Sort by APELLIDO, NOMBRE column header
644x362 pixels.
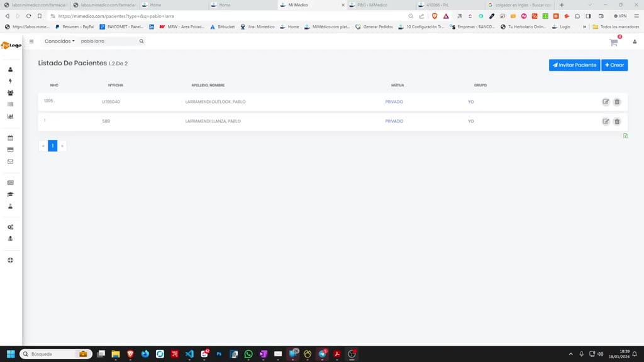tap(208, 85)
